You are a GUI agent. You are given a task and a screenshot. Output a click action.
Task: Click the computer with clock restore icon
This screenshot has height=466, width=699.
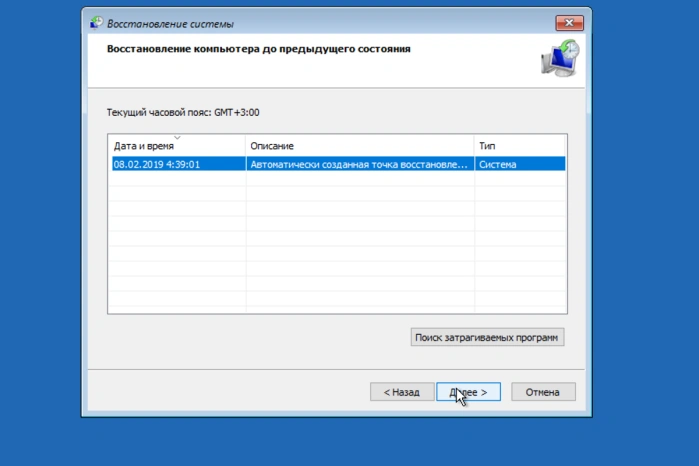(x=560, y=58)
